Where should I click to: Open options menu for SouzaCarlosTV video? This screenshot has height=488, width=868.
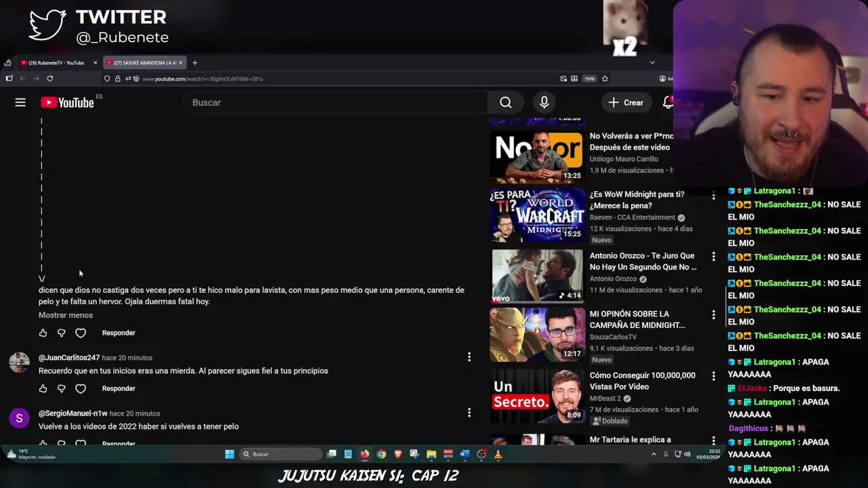(x=713, y=315)
